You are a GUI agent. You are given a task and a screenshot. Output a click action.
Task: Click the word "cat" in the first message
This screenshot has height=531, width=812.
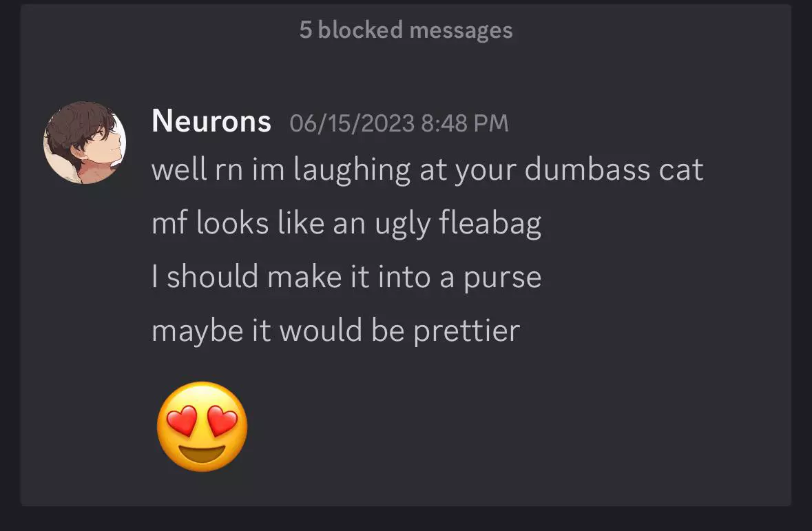click(681, 170)
